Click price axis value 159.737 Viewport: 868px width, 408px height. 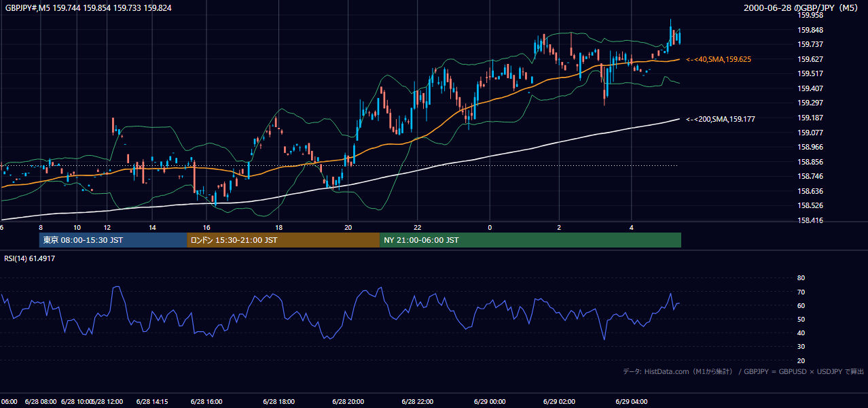(810, 44)
